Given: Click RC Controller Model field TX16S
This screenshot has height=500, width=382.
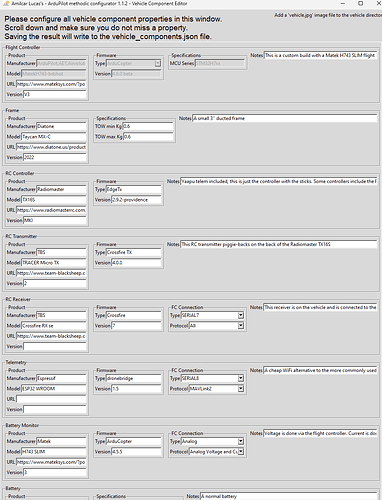Looking at the screenshot, I should pyautogui.click(x=54, y=200).
